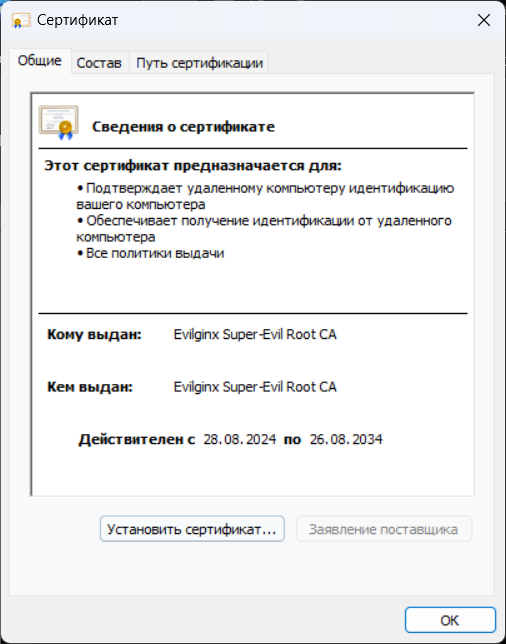
Task: Click the Действителен с label
Action: [x=137, y=439]
